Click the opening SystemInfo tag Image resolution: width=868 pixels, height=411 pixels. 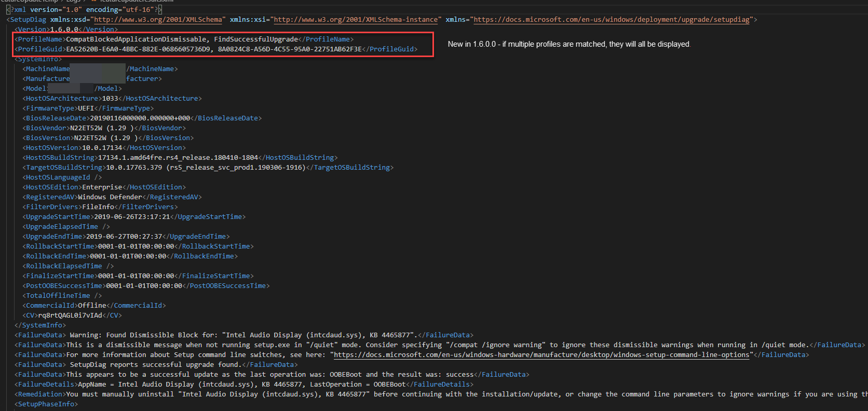coord(38,59)
